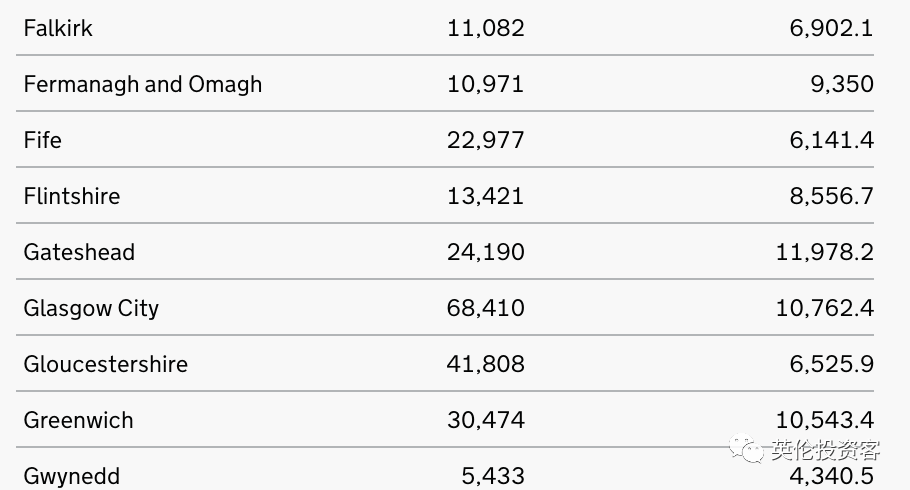This screenshot has width=910, height=490.
Task: Select the Flintshire row label
Action: coord(72,196)
